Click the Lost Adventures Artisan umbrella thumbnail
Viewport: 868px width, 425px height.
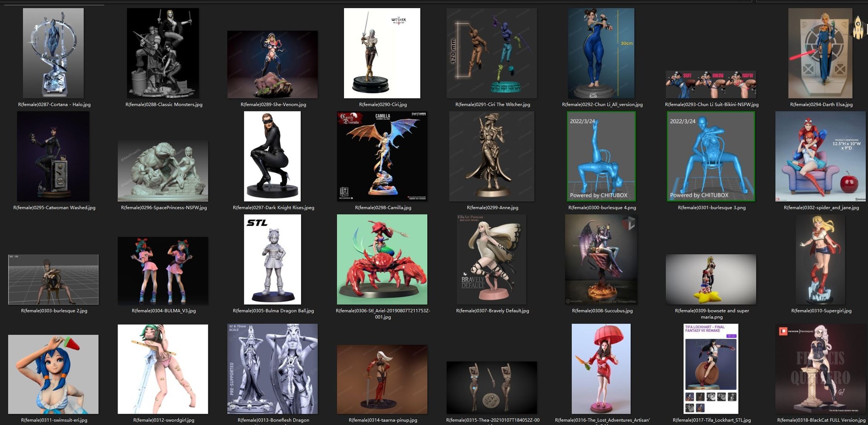[601, 369]
